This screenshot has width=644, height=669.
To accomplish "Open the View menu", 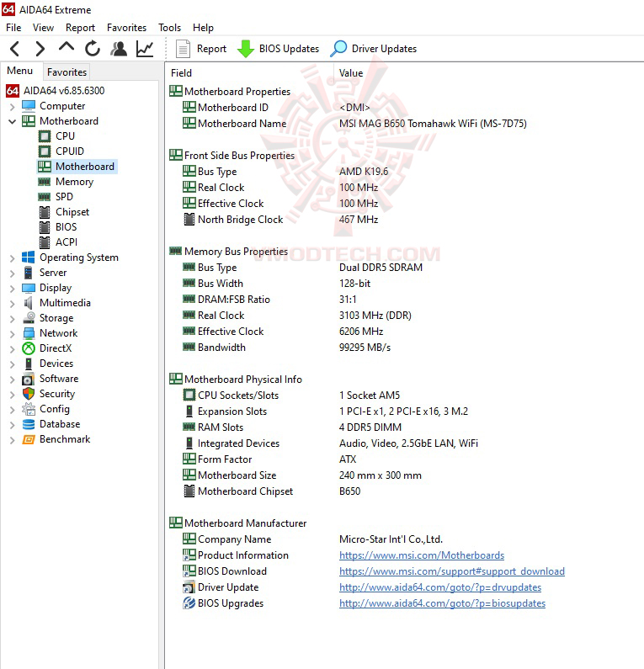I will pos(43,28).
